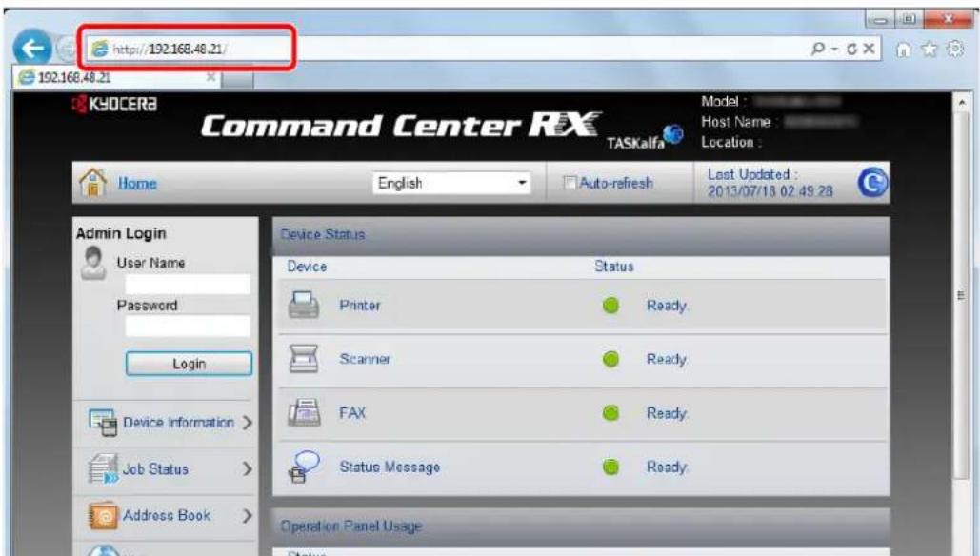Click the Printer text
Viewport: 980px width, 556px height.
tap(359, 306)
